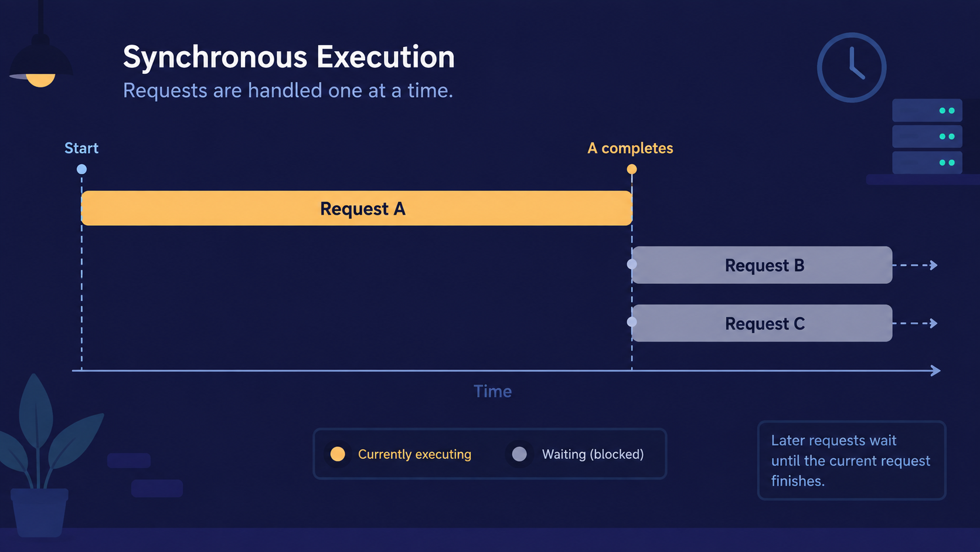The width and height of the screenshot is (980, 552).
Task: Click the dashed arrow after Request C
Action: [916, 323]
